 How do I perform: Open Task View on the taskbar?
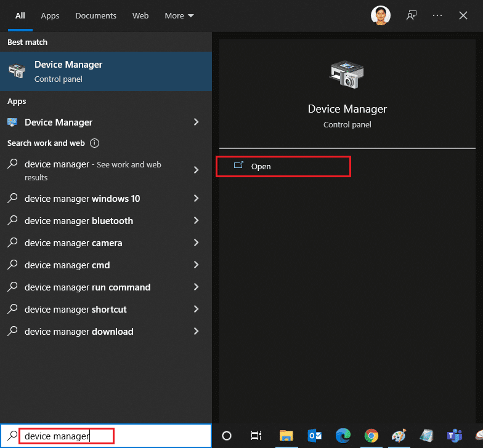[256, 436]
